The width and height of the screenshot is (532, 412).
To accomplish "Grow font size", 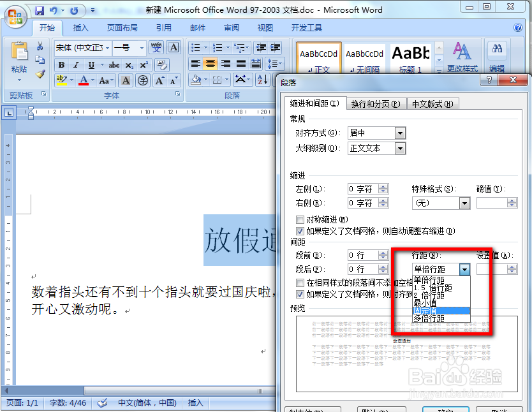I will 159,80.
